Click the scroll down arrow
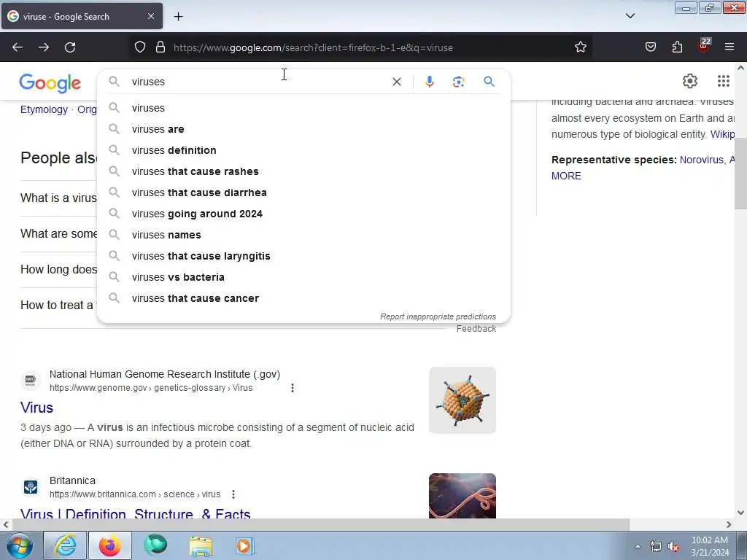Viewport: 747px width, 560px height. 740,513
